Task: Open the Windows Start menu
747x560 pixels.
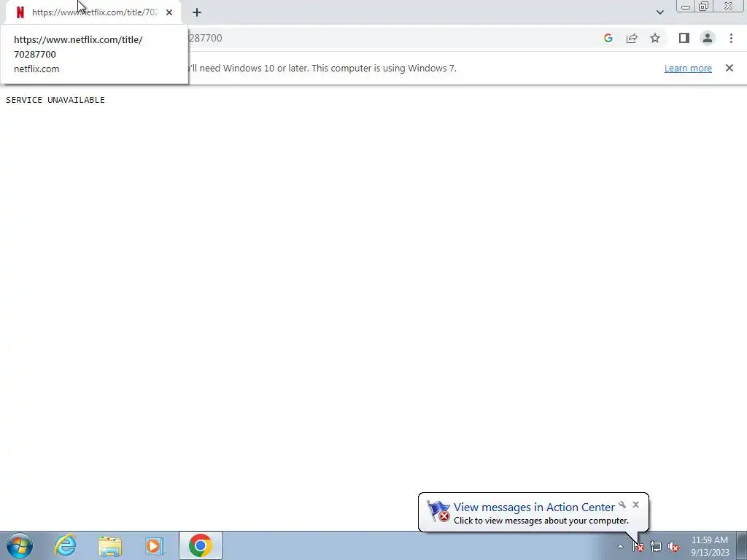Action: 20,545
